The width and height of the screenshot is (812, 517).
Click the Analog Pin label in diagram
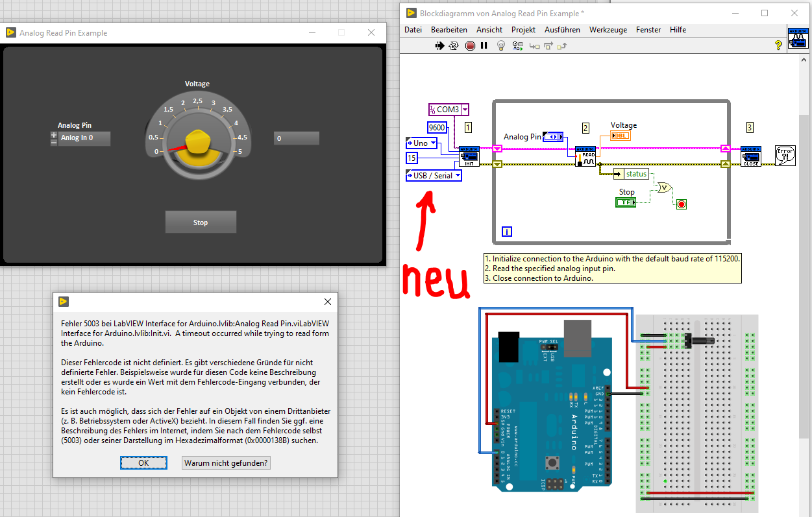point(523,137)
